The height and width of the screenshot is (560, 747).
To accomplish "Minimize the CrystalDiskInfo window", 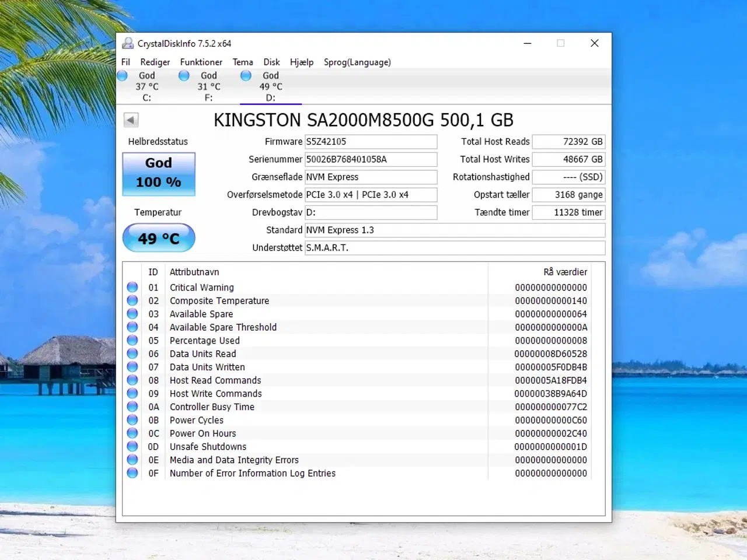I will click(528, 43).
